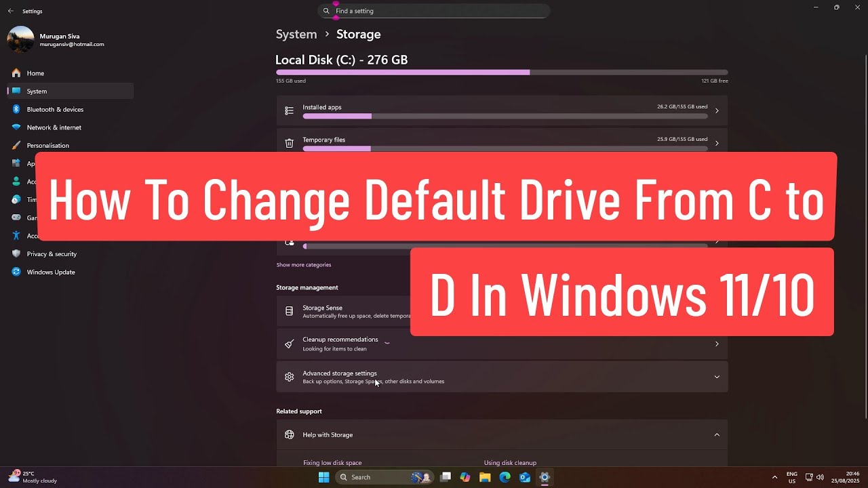868x488 pixels.
Task: Open File Explorer from the taskbar
Action: click(485, 477)
